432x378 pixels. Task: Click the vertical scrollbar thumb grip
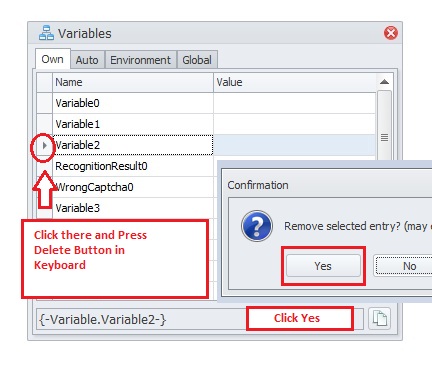point(384,137)
